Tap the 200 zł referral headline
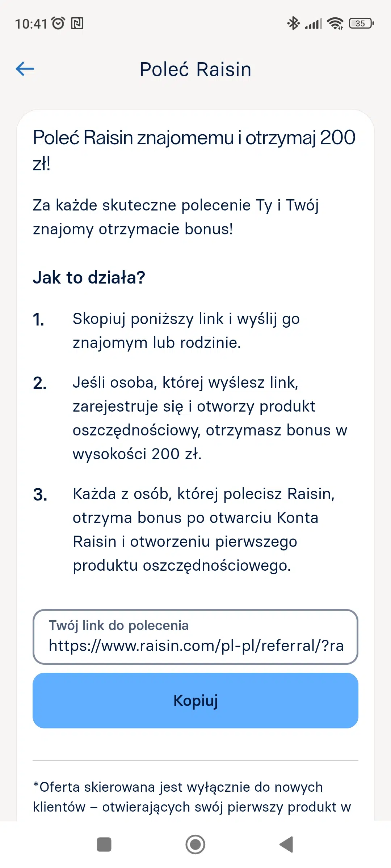This screenshot has width=391, height=868. pyautogui.click(x=194, y=150)
